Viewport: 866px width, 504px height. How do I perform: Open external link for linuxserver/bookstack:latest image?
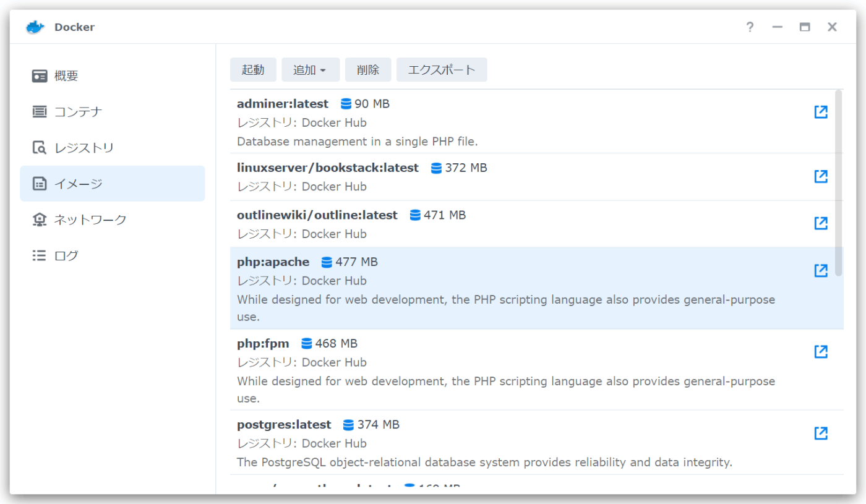coord(821,176)
